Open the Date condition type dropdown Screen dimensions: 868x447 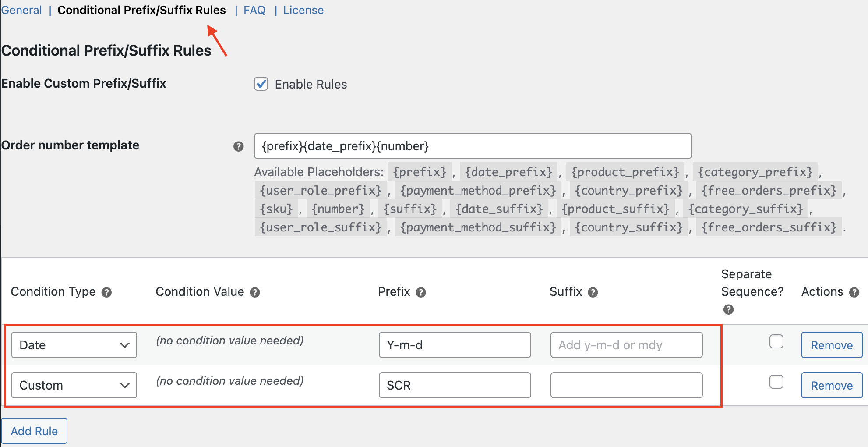point(74,345)
